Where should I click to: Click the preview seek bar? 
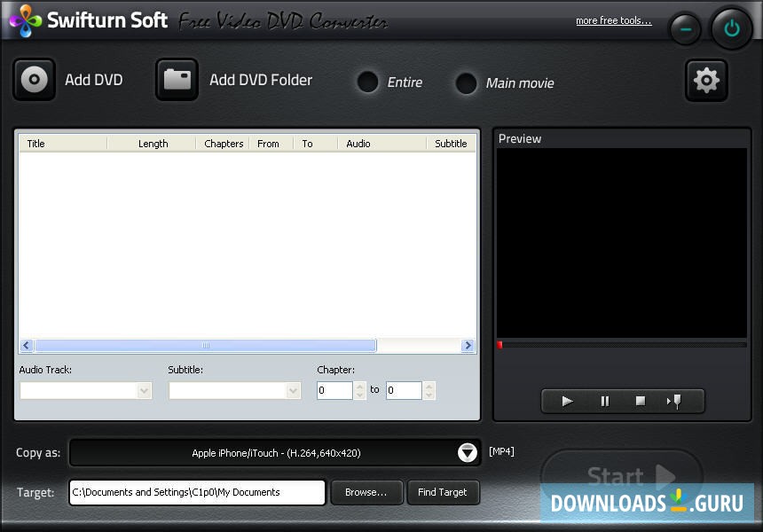pos(621,344)
